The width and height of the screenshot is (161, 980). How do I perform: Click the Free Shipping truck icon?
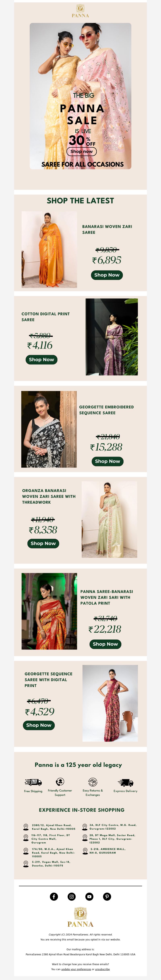tap(33, 782)
